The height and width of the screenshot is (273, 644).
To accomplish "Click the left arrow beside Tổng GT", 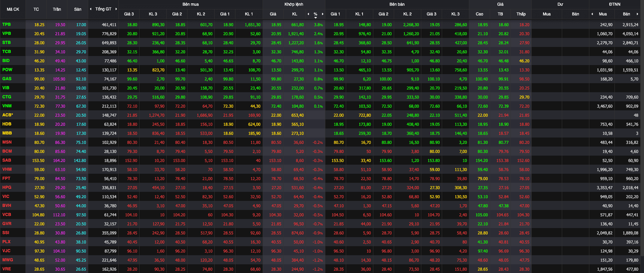I will click(x=91, y=9).
